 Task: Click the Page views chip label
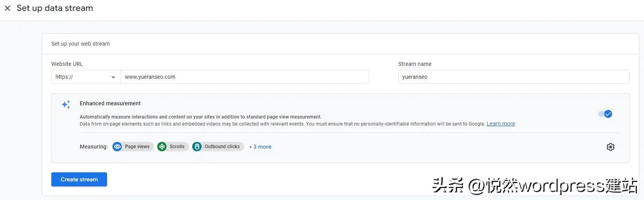pos(137,147)
